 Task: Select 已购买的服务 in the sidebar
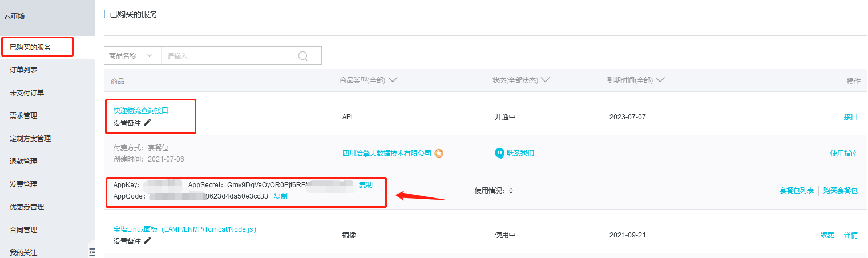tap(30, 47)
